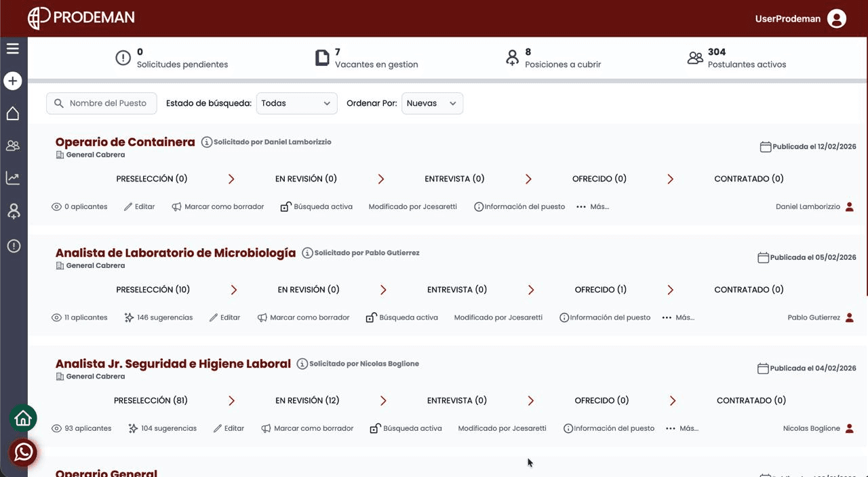
Task: Select the EN REVISIÓN (12) stage
Action: point(307,400)
